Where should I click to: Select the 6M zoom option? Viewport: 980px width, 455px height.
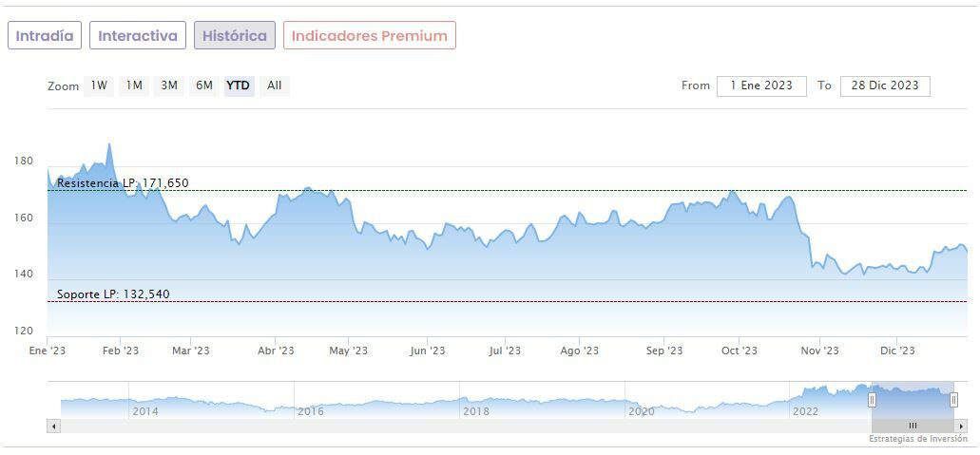coord(204,85)
